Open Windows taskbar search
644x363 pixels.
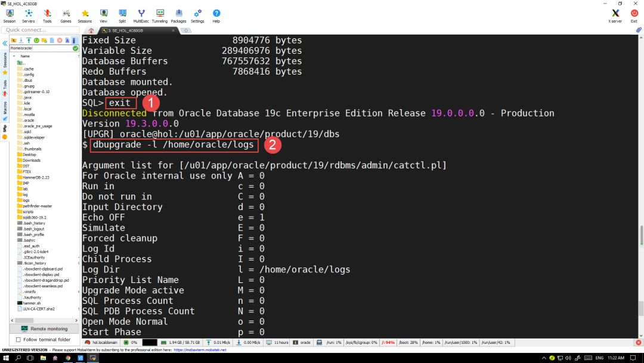click(x=18, y=358)
